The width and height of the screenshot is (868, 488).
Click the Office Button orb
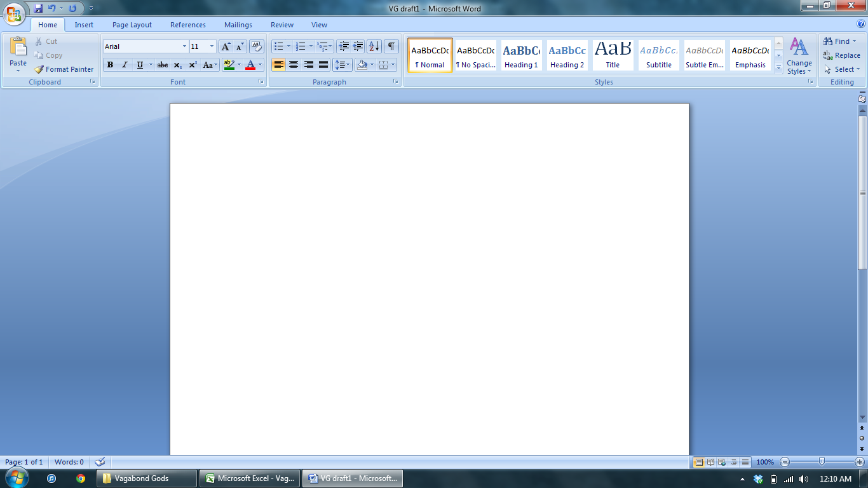coord(14,13)
